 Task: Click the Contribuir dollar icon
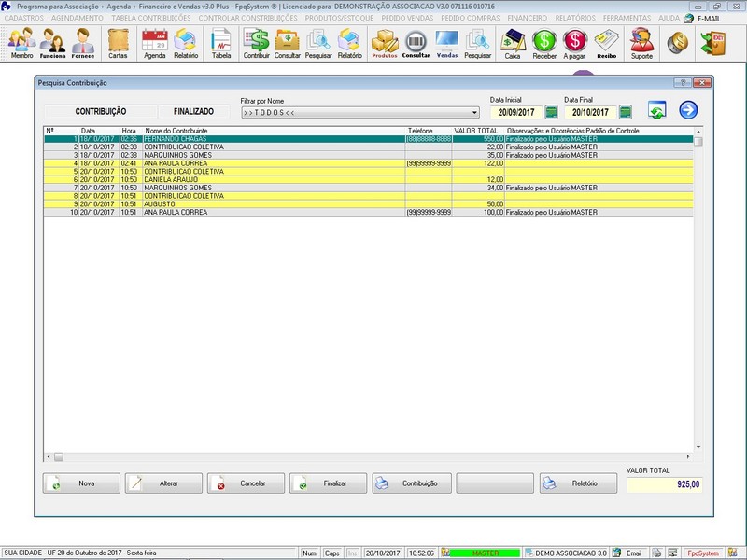pyautogui.click(x=256, y=43)
